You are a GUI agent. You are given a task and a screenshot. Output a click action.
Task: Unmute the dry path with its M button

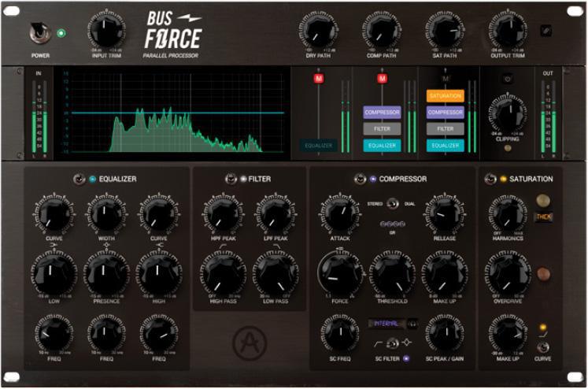[319, 79]
